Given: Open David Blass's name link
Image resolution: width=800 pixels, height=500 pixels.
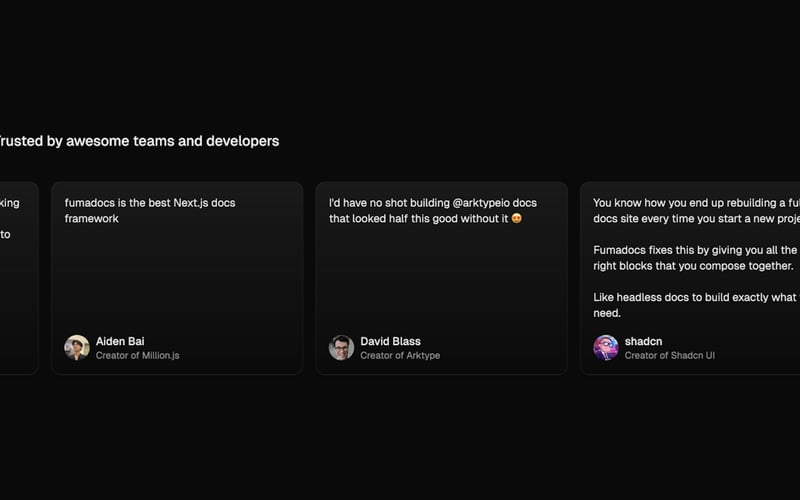Looking at the screenshot, I should point(390,341).
